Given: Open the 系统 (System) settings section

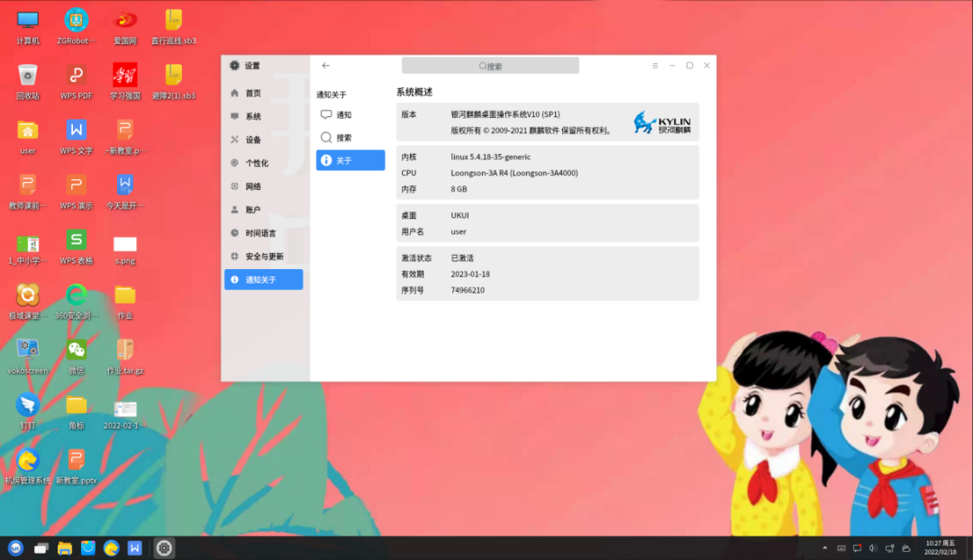Looking at the screenshot, I should coord(250,115).
